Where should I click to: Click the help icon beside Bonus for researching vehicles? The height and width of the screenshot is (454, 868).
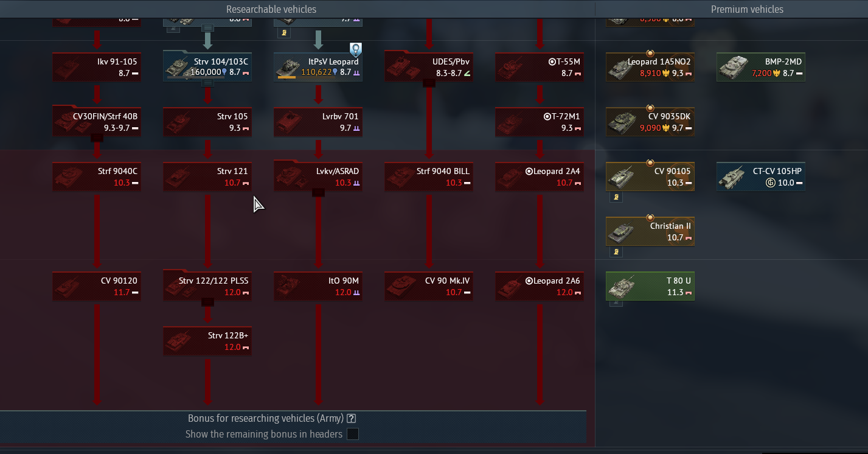coord(351,419)
